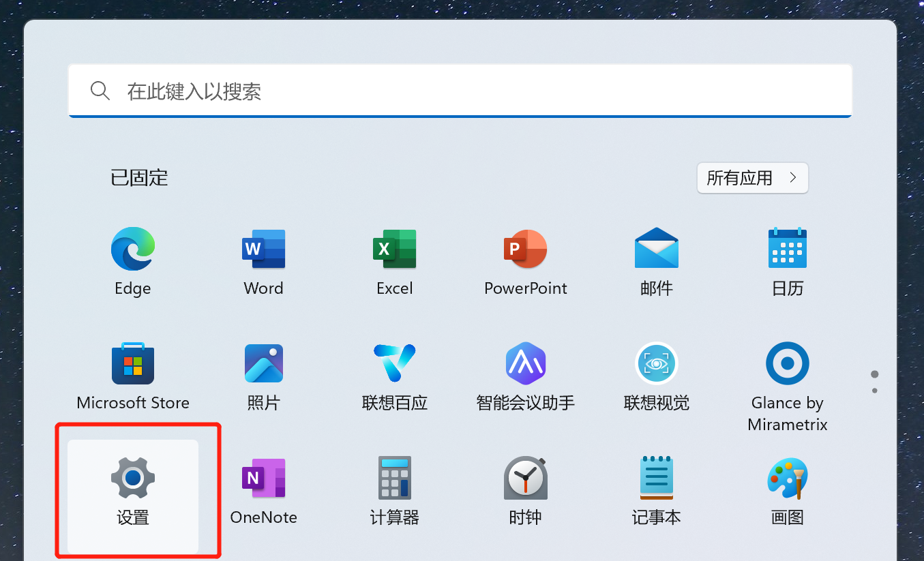Open the 智能会议助手 app
The image size is (924, 561).
(x=526, y=377)
